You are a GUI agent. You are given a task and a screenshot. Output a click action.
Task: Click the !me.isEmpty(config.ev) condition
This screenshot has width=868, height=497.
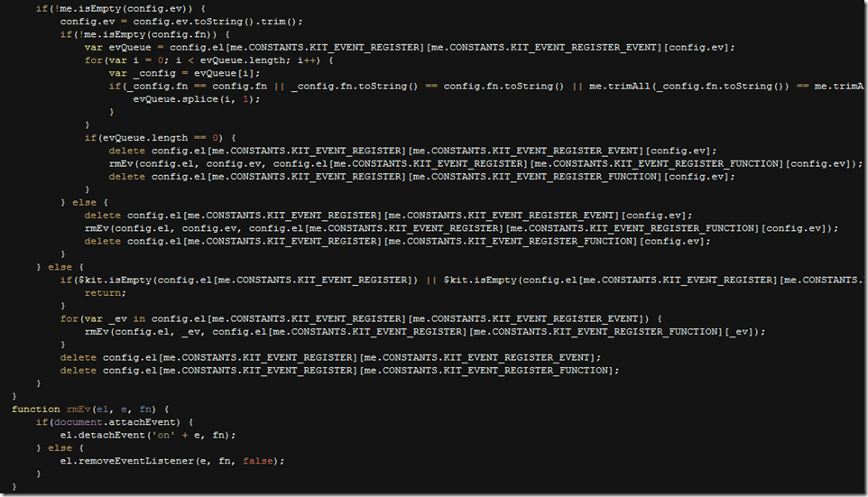tap(106, 8)
